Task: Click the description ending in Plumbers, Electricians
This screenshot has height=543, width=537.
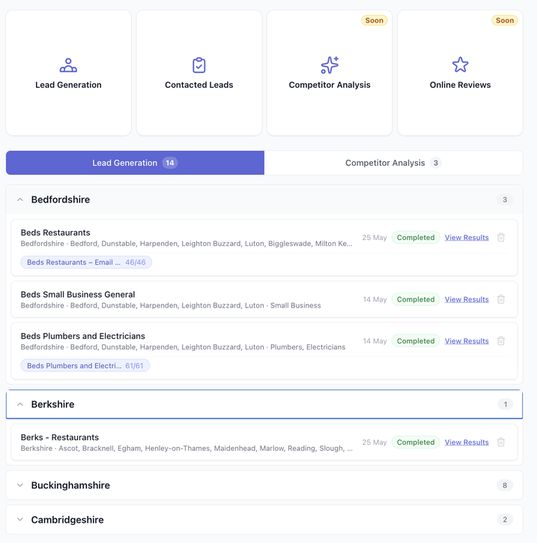Action: tap(183, 347)
